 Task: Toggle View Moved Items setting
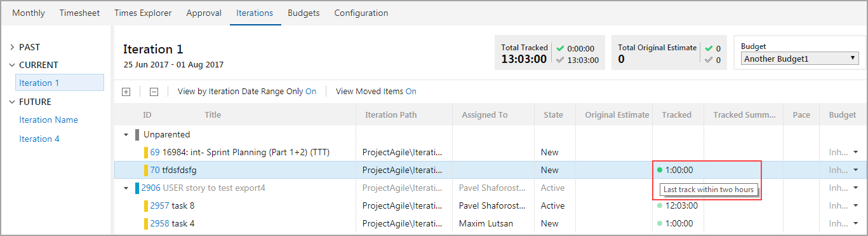pyautogui.click(x=411, y=92)
